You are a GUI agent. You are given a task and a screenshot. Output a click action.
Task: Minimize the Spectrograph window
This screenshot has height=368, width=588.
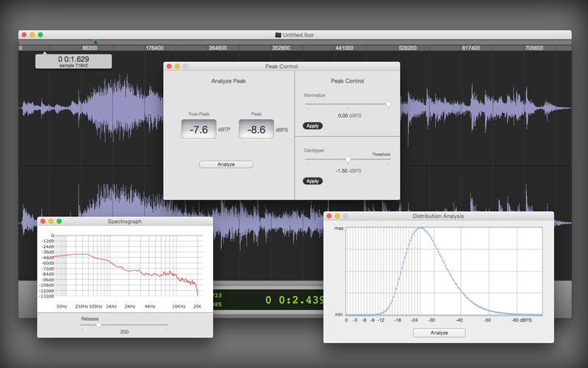tap(51, 222)
